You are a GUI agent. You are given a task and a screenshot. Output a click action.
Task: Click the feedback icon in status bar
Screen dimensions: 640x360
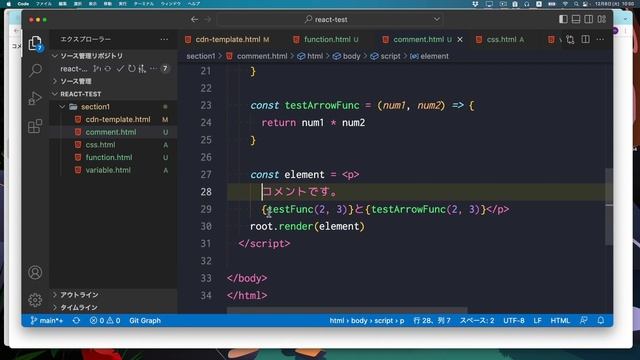(584, 320)
